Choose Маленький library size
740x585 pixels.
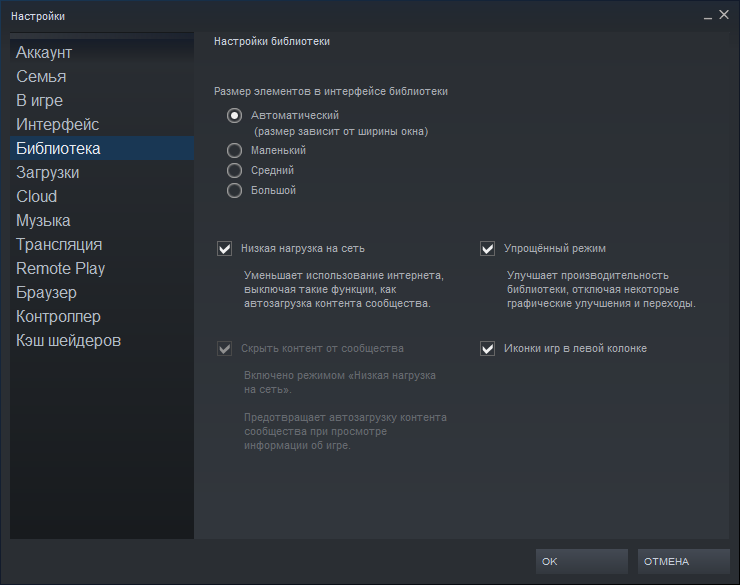235,150
